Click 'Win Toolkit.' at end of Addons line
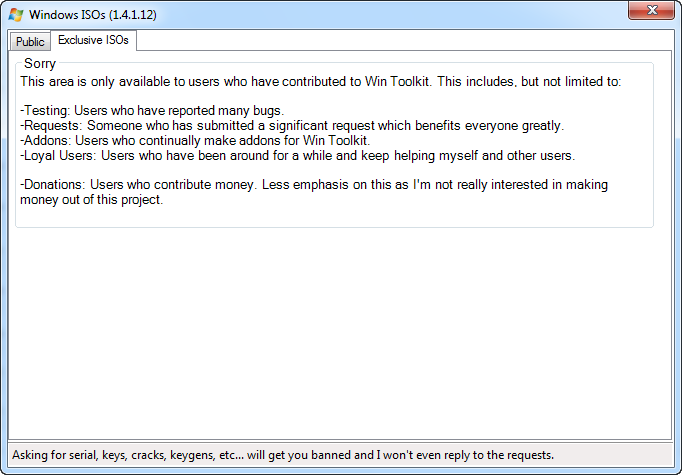Screen dimensions: 682x475 point(336,140)
